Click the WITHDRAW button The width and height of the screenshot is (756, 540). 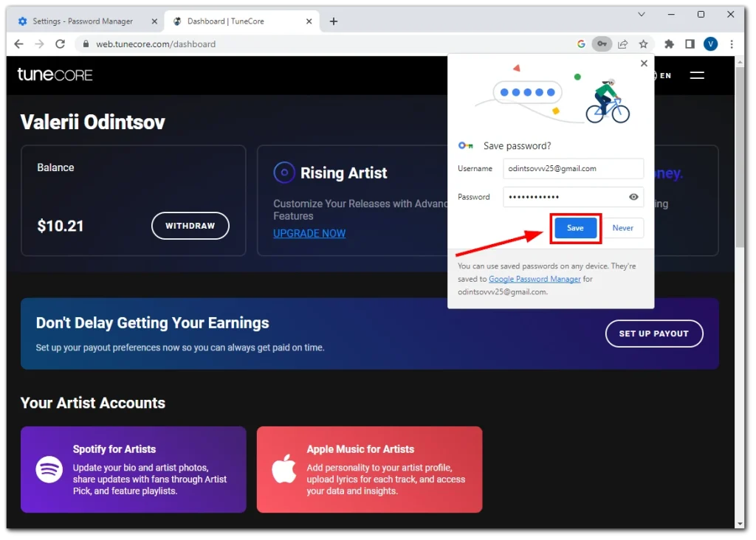click(190, 226)
